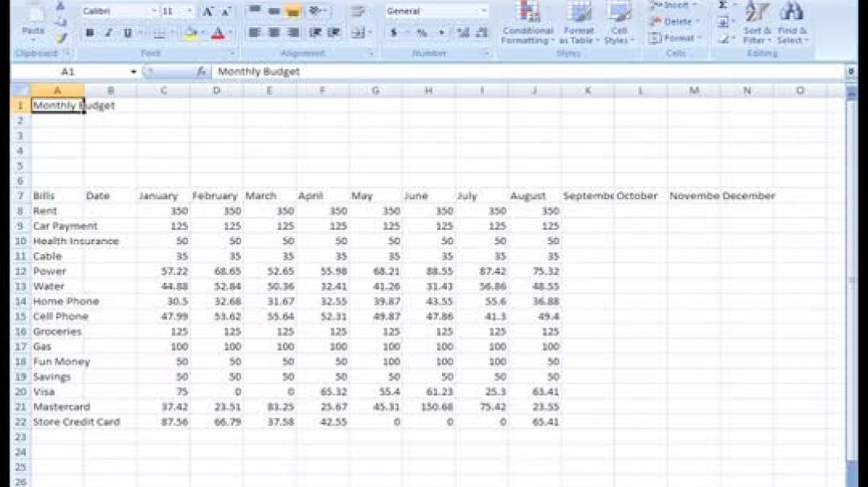The height and width of the screenshot is (487, 868).
Task: Click the Wrap Text icon
Action: tap(358, 11)
